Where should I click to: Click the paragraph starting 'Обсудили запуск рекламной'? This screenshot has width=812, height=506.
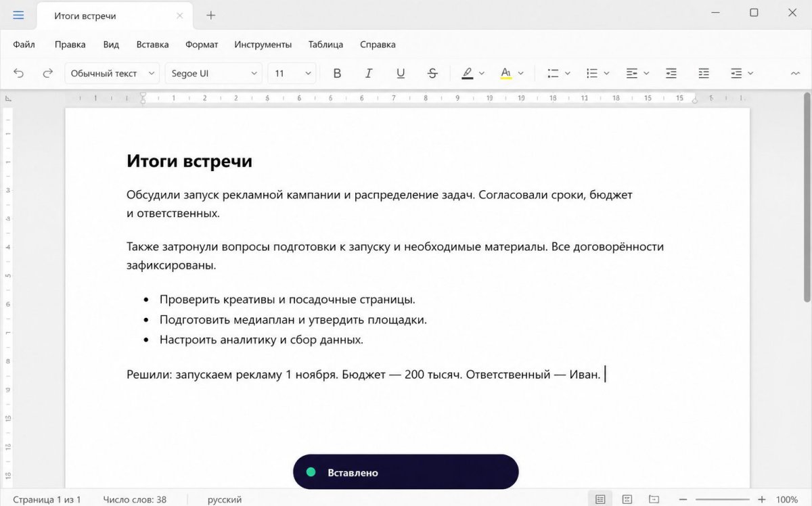380,204
